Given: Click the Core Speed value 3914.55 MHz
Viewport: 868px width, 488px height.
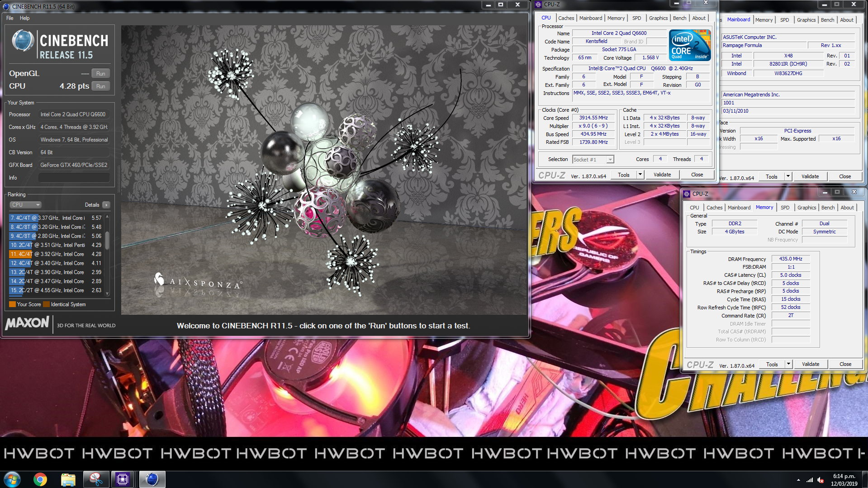Looking at the screenshot, I should [593, 118].
